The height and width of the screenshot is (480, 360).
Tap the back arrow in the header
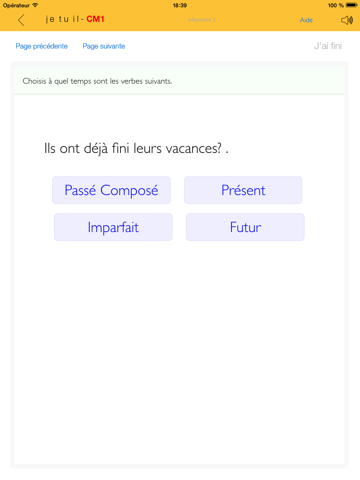[x=21, y=20]
